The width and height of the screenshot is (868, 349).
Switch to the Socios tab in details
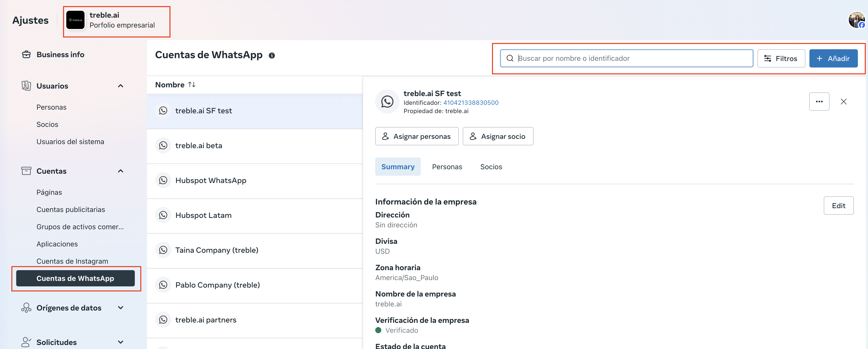click(x=491, y=167)
